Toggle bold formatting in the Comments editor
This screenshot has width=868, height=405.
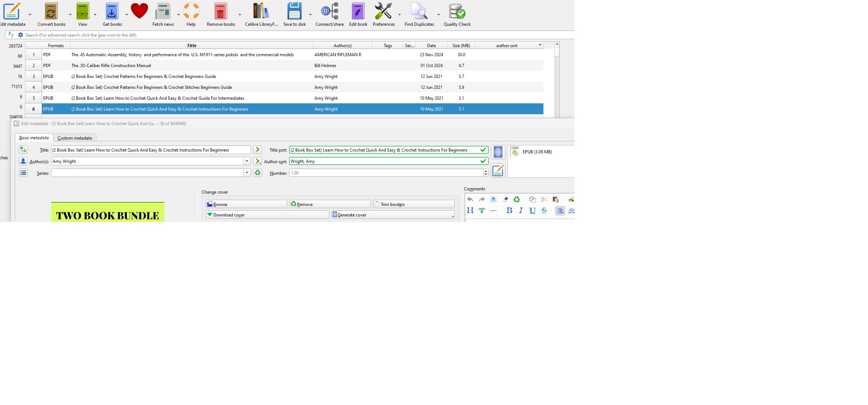pyautogui.click(x=509, y=210)
